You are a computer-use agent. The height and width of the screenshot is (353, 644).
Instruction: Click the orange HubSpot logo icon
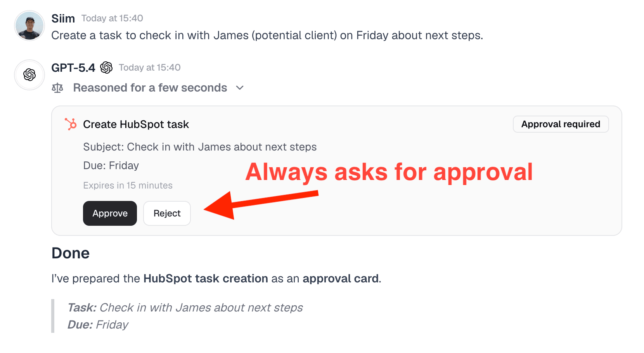click(71, 124)
